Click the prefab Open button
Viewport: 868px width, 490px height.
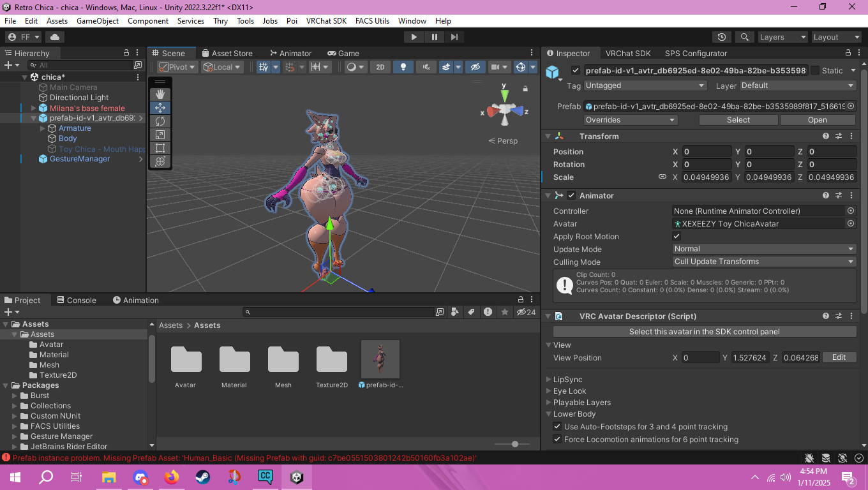[818, 120]
